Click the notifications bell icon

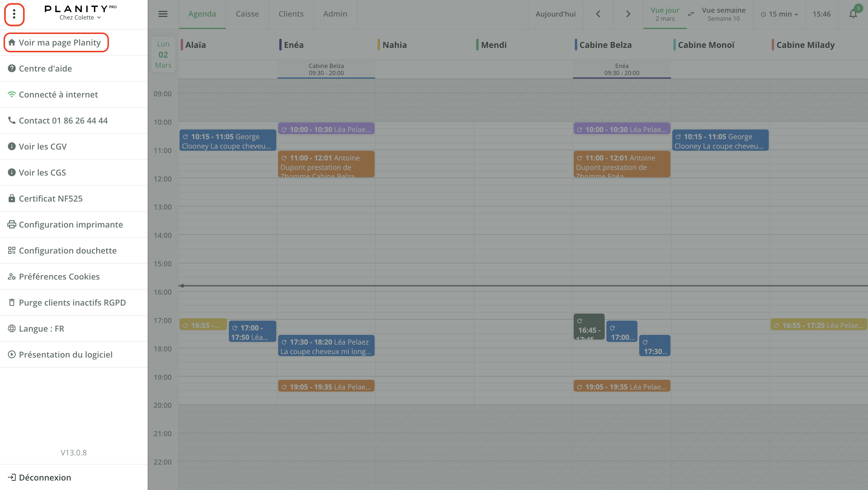(853, 14)
